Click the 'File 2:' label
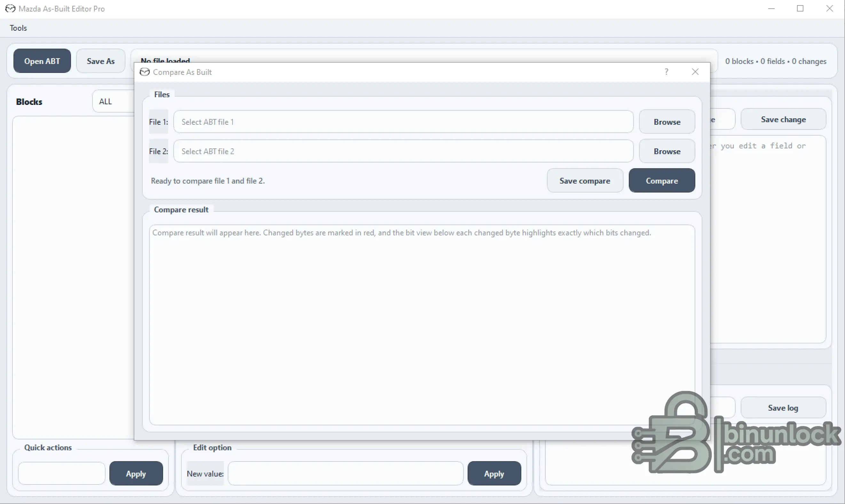The image size is (845, 504). click(x=159, y=151)
